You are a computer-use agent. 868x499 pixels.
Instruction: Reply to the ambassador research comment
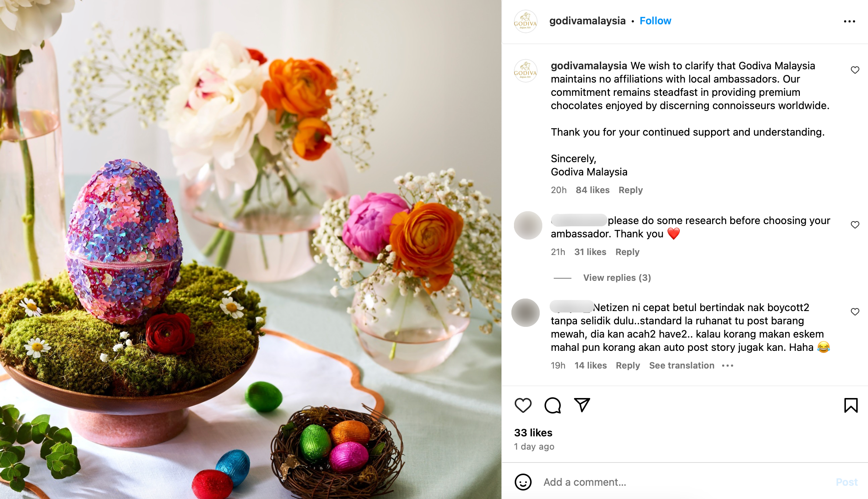(x=627, y=252)
